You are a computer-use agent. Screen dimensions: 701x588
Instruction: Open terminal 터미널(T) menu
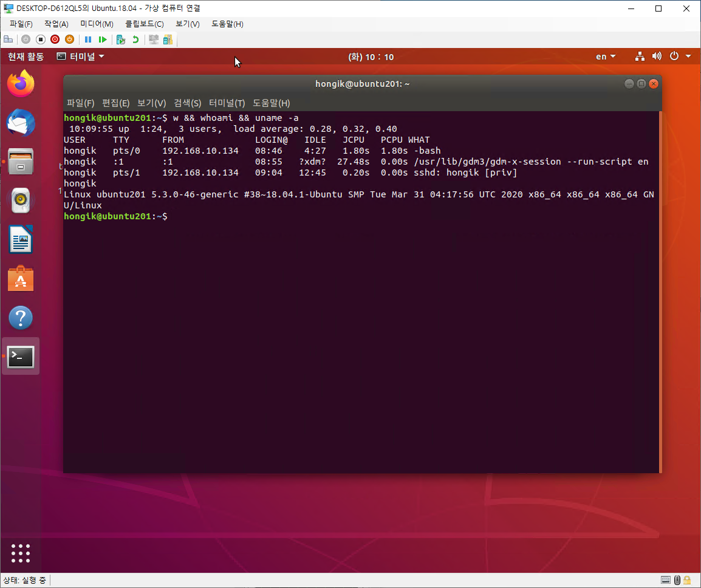tap(227, 103)
